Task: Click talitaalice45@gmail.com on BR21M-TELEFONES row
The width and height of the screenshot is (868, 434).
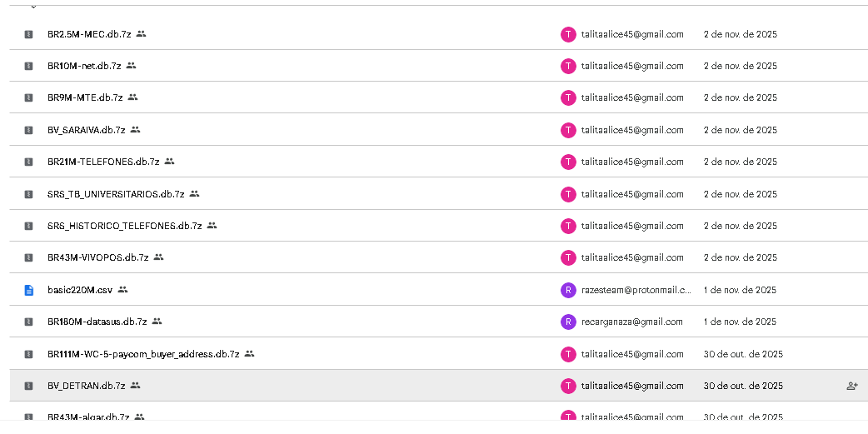Action: coord(632,162)
